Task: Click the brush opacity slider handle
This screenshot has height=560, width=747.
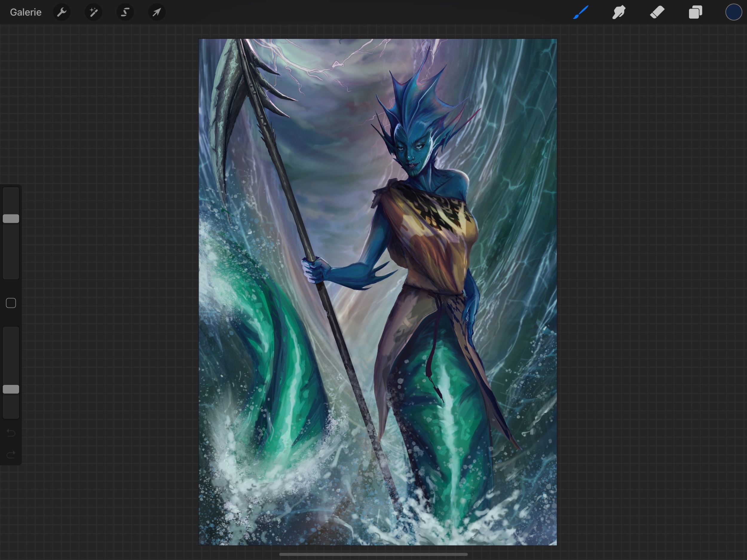Action: [11, 389]
